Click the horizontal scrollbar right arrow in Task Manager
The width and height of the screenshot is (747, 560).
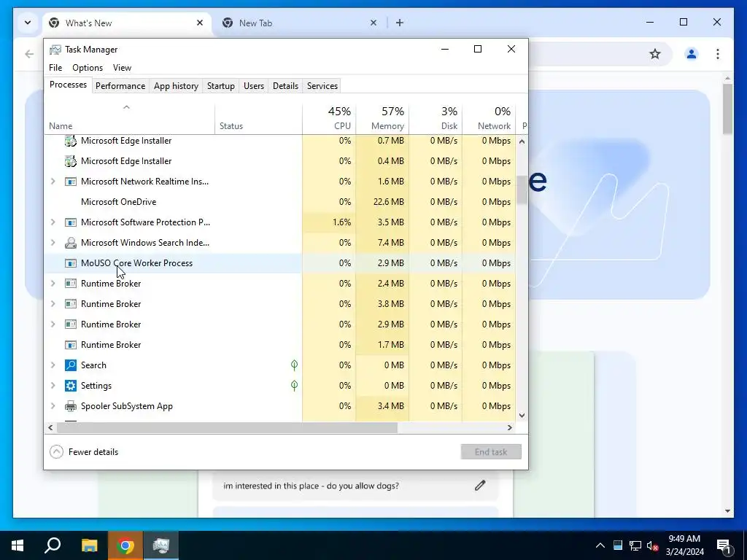pos(510,427)
